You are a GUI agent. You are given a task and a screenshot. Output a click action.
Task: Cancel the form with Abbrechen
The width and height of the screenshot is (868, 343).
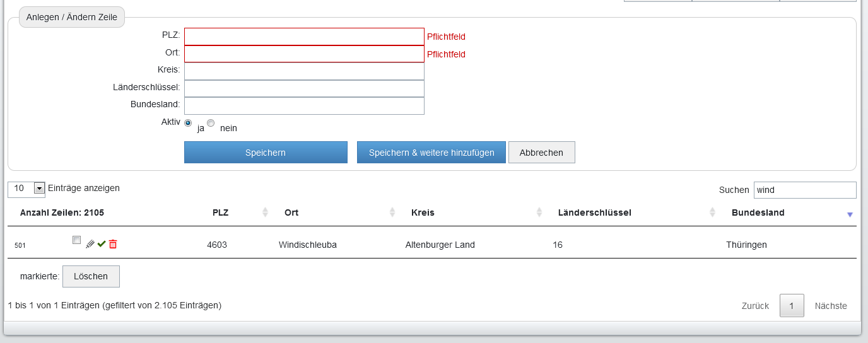point(541,153)
